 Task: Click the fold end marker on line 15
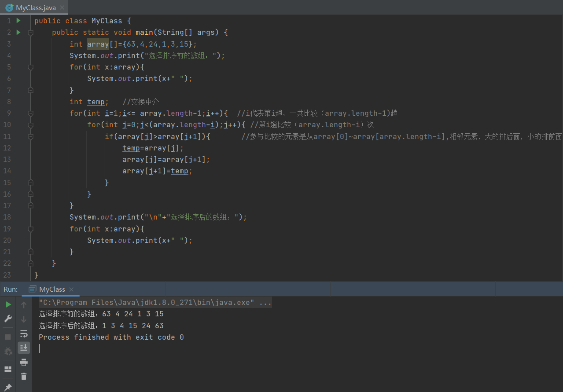[30, 183]
